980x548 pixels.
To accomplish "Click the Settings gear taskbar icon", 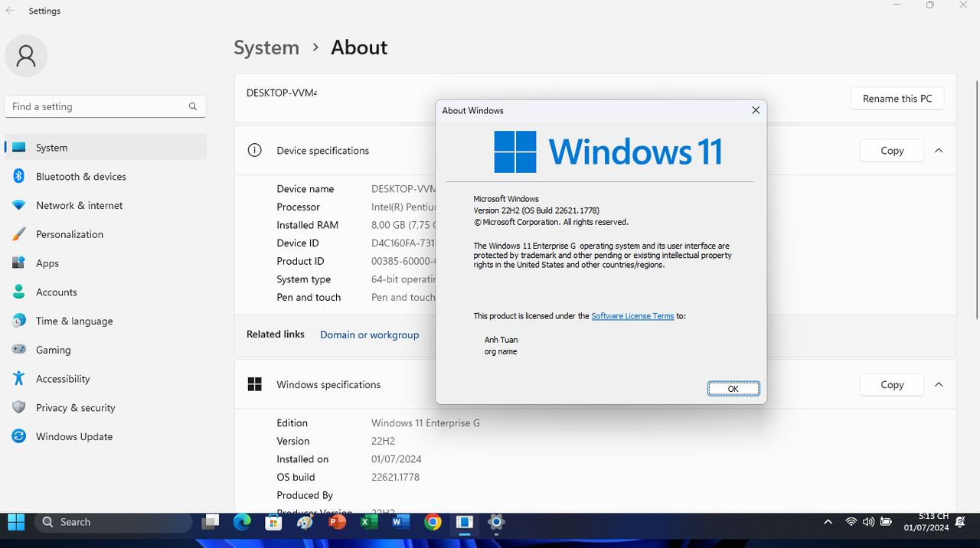I will (x=496, y=522).
